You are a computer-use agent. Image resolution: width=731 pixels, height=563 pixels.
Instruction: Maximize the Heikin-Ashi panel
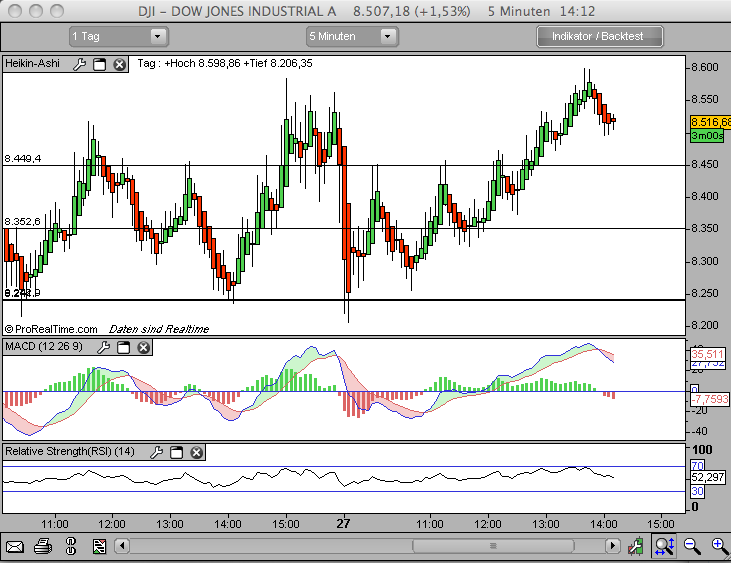pos(100,64)
